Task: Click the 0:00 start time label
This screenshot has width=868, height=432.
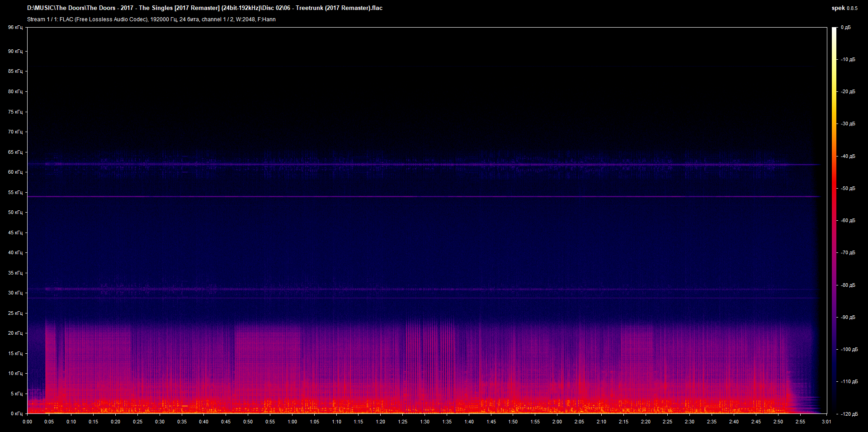Action: (x=27, y=422)
